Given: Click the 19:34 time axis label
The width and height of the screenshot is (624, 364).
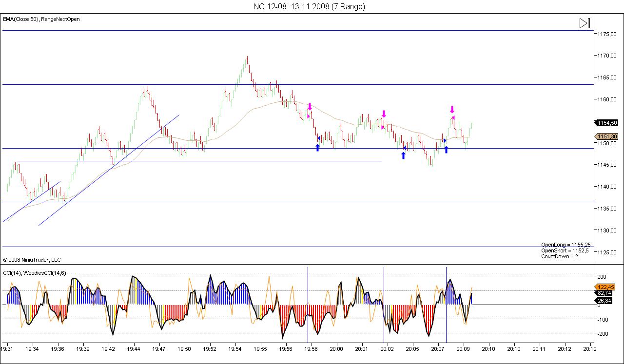Looking at the screenshot, I should point(33,349).
